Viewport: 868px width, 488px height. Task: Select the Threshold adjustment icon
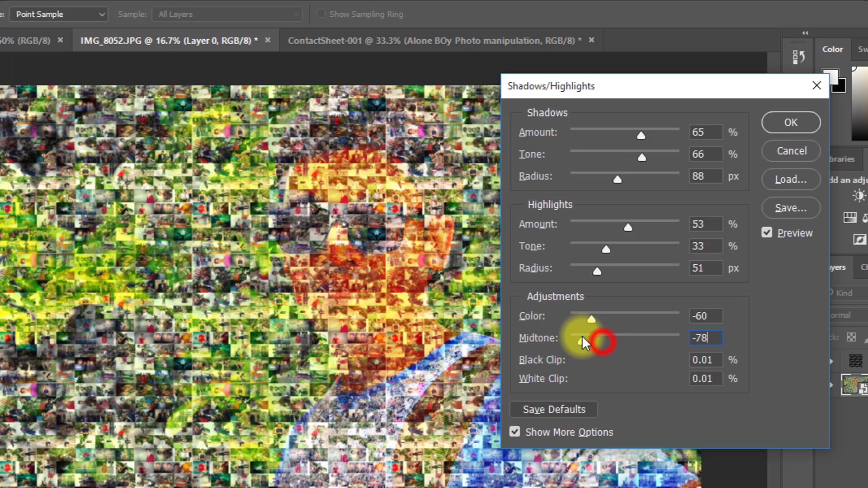pos(867,239)
